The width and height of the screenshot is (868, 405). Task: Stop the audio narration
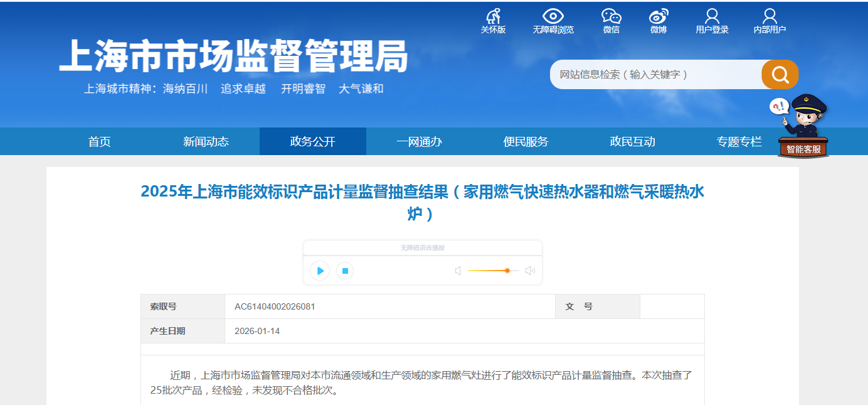[x=345, y=271]
